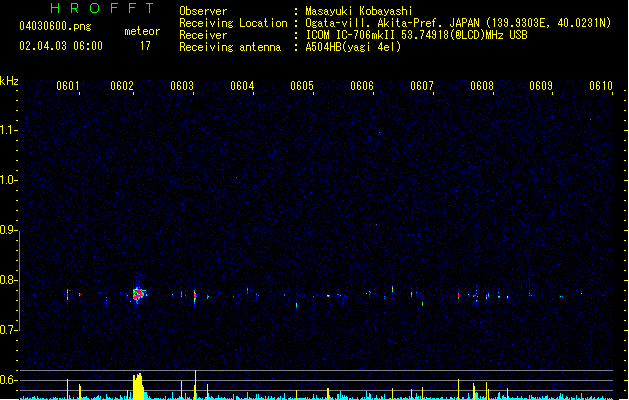Click the HROFFT title text

coord(102,8)
